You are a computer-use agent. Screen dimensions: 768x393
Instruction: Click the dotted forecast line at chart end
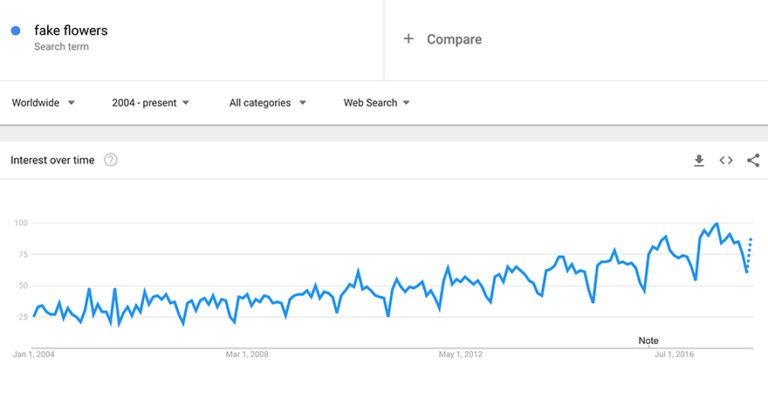[750, 255]
